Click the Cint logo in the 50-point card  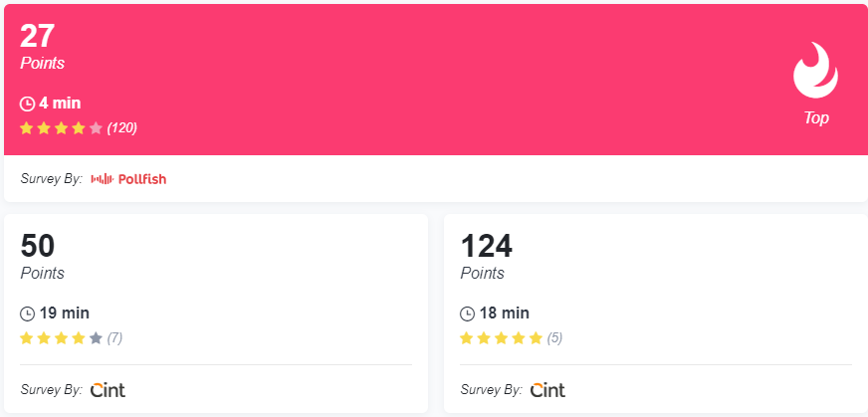108,390
